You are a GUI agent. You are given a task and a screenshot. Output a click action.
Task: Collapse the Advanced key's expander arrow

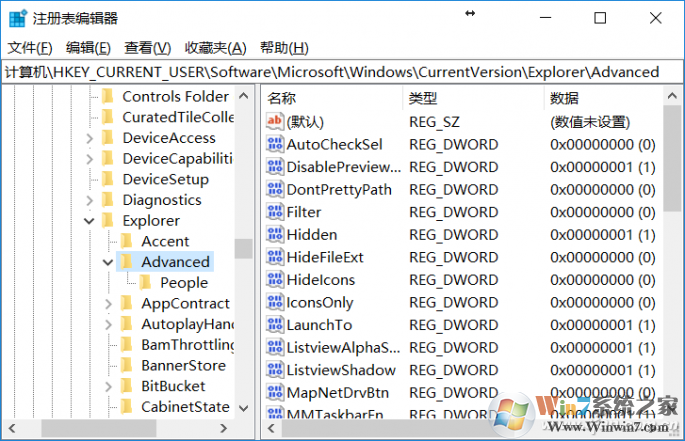tap(108, 262)
